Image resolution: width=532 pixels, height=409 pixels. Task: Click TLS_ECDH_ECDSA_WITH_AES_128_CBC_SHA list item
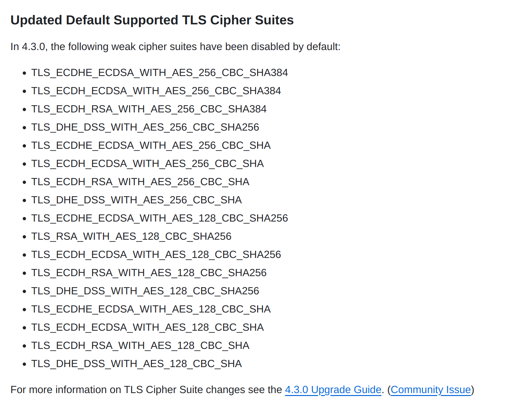click(147, 327)
